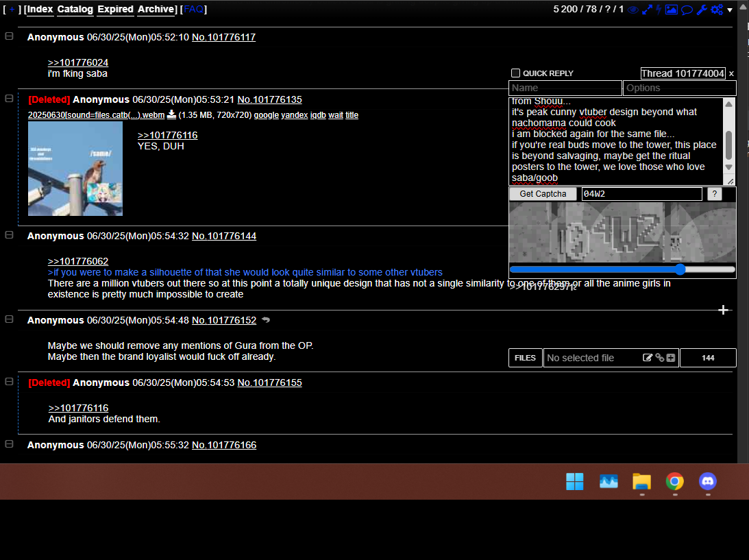Click the captcha help question mark
The width and height of the screenshot is (749, 560).
715,194
